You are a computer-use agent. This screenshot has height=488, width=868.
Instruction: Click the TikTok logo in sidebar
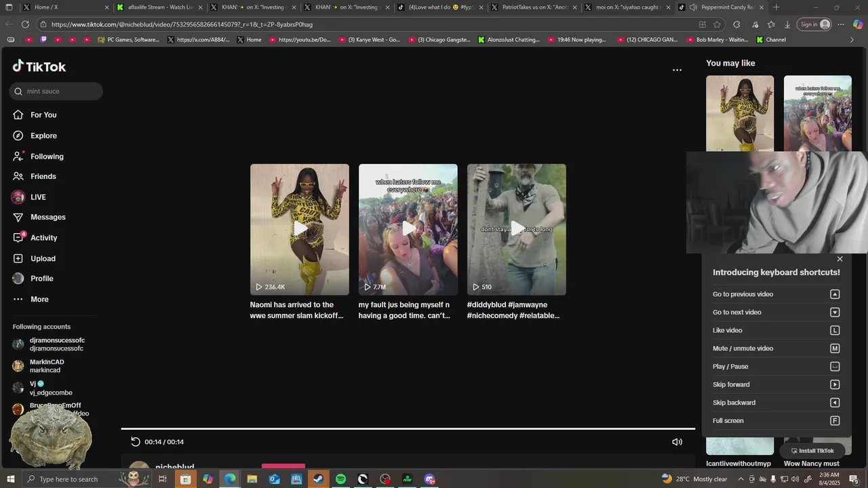[x=39, y=66]
